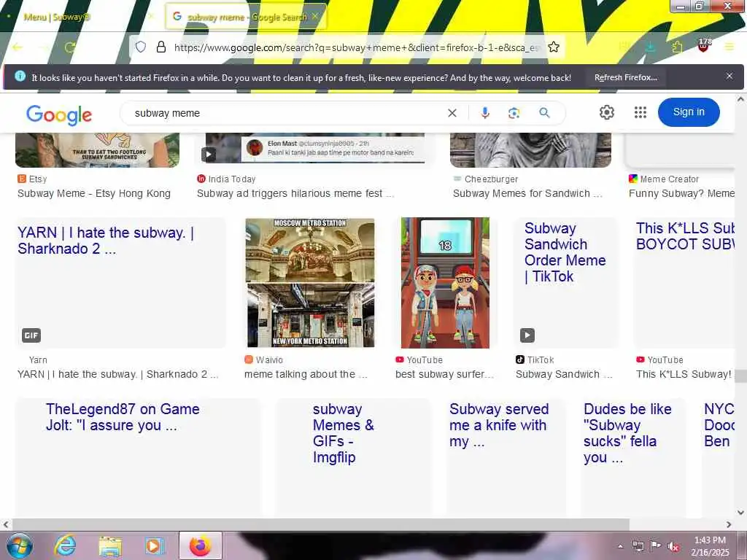
Task: Submit search with magnifying glass icon
Action: coord(544,113)
